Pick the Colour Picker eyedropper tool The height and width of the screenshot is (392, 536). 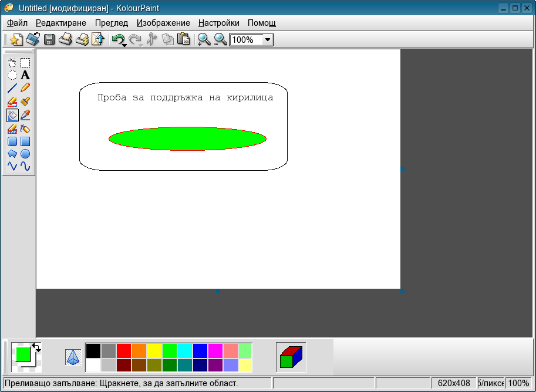tap(25, 115)
